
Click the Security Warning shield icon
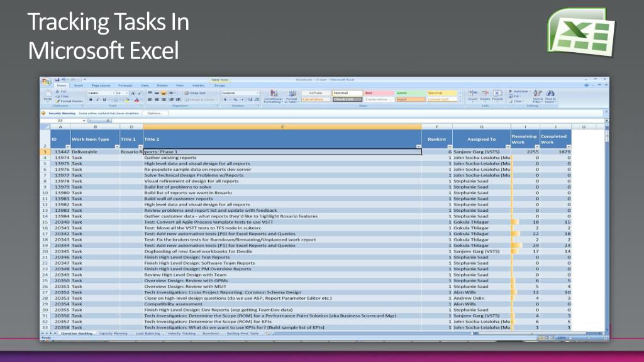pos(43,113)
